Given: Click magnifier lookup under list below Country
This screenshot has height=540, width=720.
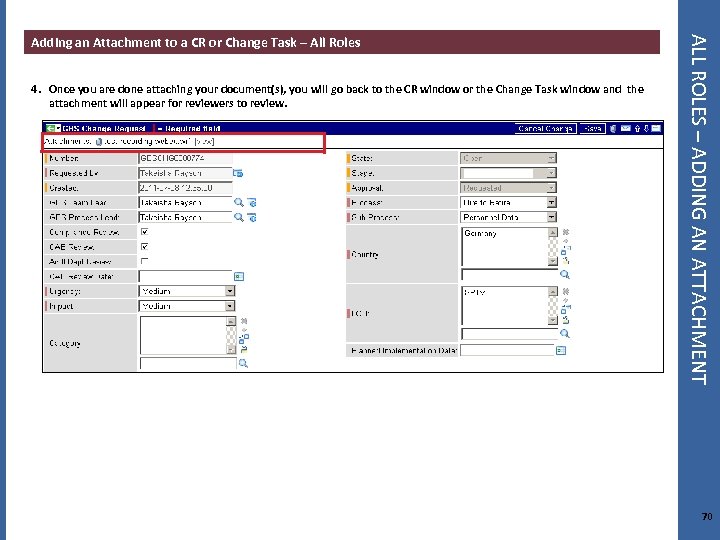Looking at the screenshot, I should [x=565, y=334].
